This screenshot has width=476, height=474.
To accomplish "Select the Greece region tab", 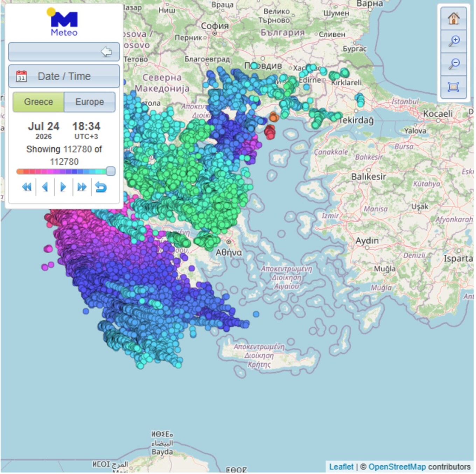I will click(x=38, y=102).
